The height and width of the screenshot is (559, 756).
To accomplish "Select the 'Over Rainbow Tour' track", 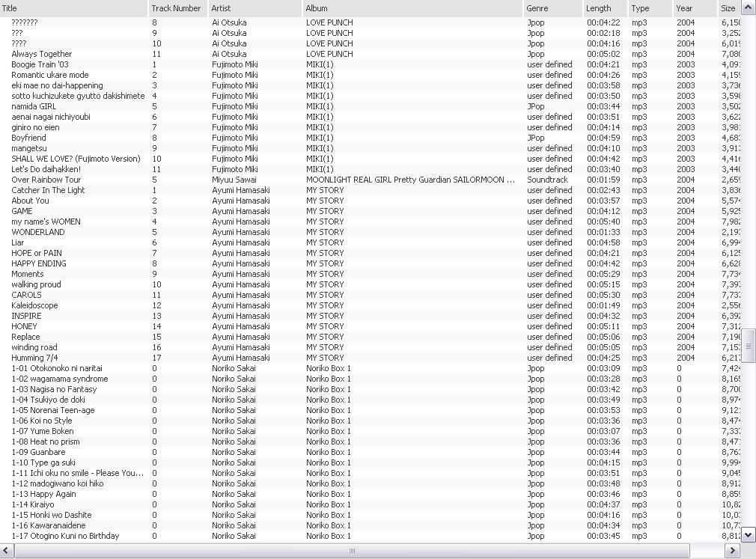I will coord(371,180).
